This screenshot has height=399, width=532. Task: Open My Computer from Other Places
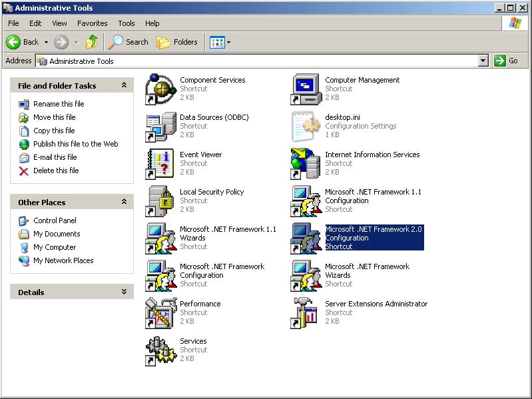pos(55,247)
